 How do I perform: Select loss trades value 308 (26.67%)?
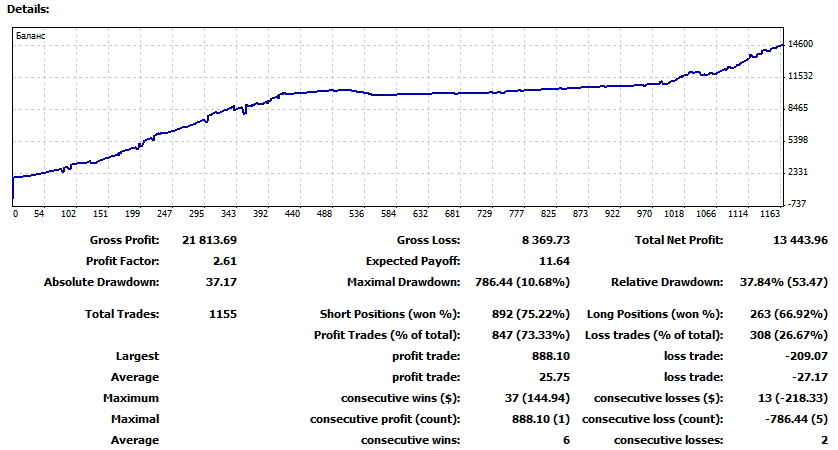point(789,335)
